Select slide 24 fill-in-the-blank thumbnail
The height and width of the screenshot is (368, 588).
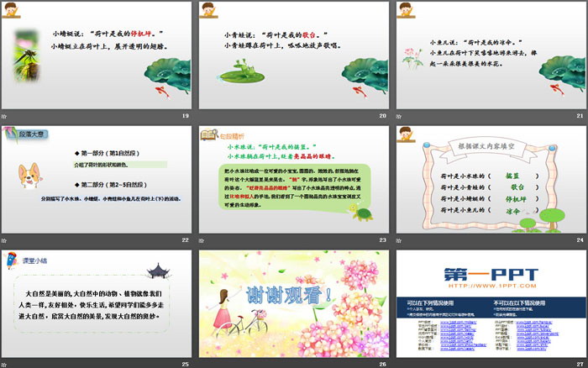point(491,179)
